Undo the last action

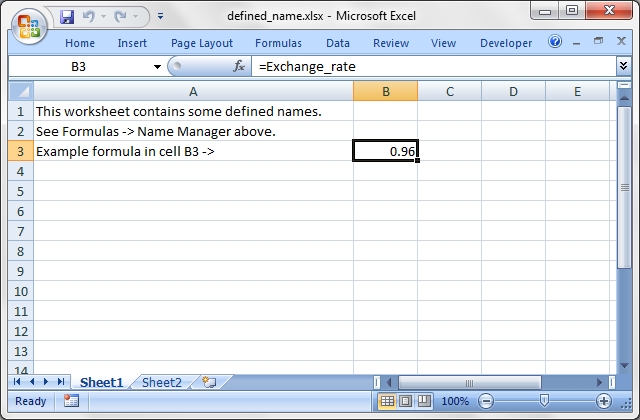88,17
